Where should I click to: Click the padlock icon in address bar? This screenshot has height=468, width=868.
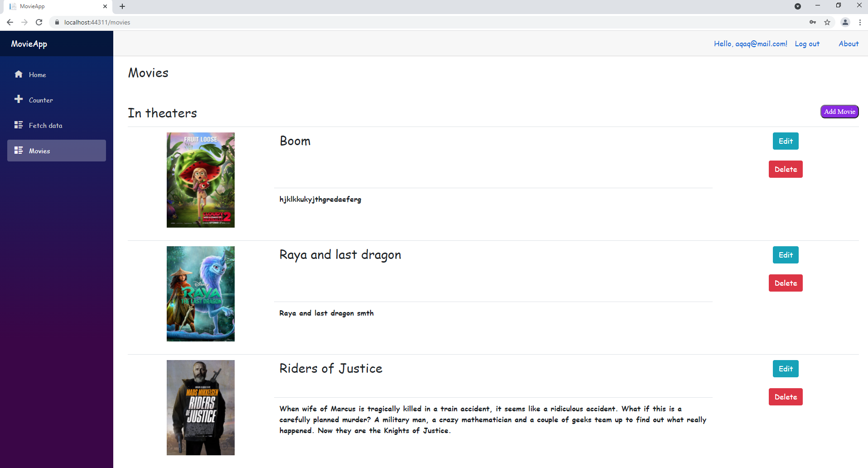(57, 22)
